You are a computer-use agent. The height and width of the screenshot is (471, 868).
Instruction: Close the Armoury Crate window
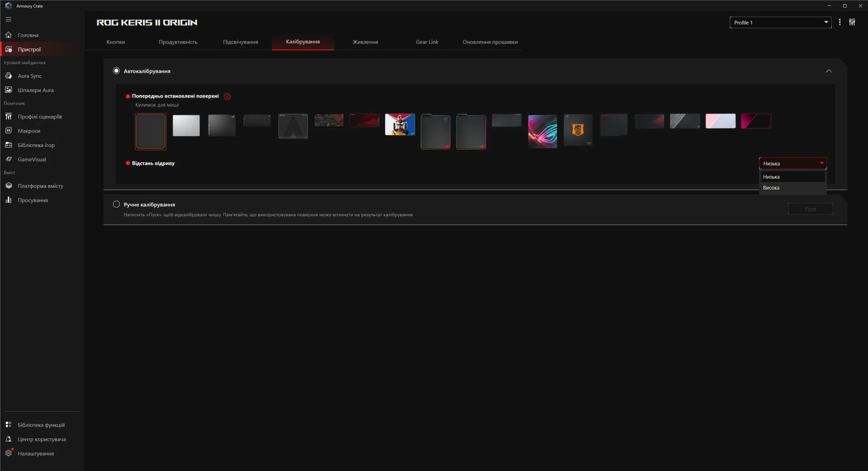[x=860, y=6]
